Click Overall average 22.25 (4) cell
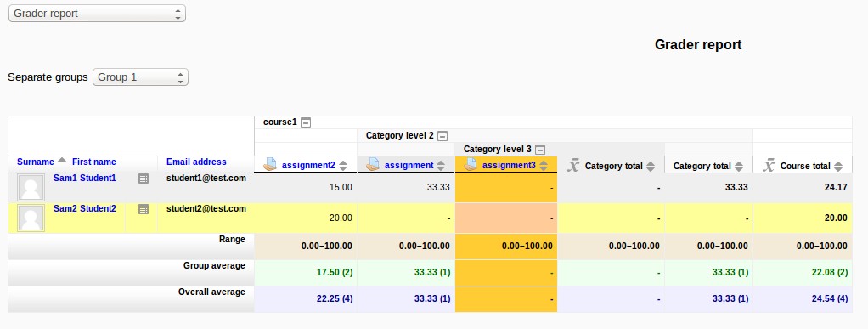The width and height of the screenshot is (868, 329). coord(306,299)
